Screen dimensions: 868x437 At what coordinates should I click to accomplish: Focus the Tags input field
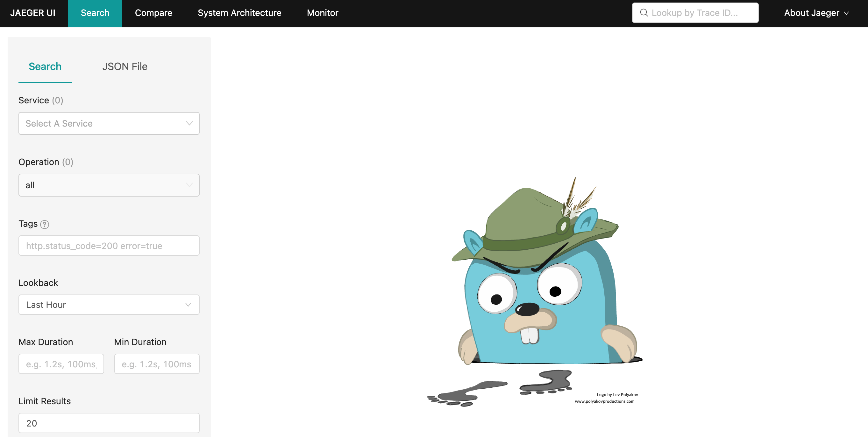pos(109,246)
